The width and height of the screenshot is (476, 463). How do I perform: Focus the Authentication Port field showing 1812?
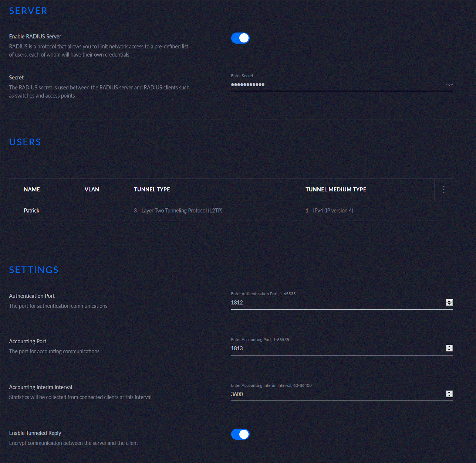coord(333,303)
